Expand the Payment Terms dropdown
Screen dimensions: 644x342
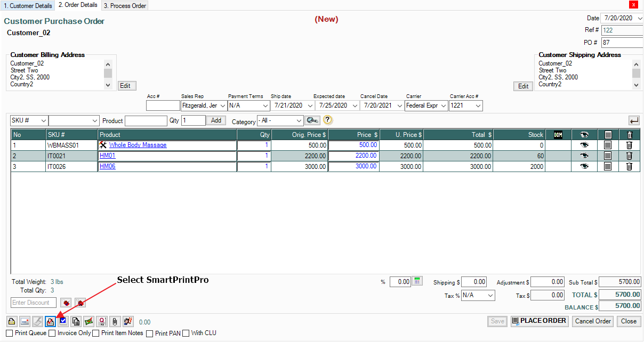point(266,105)
